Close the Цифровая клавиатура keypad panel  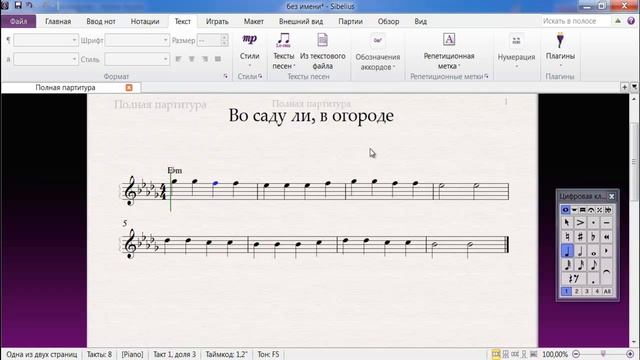[x=611, y=197]
